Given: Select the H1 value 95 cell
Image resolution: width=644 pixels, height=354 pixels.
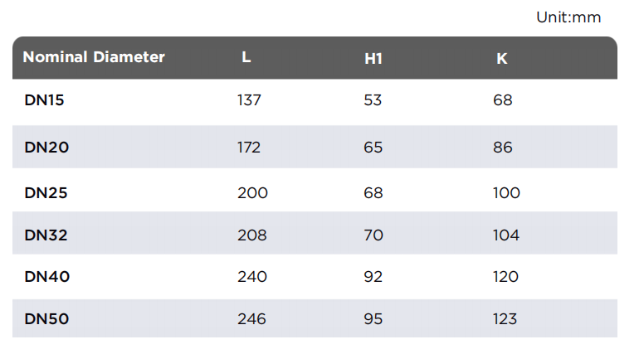Looking at the screenshot, I should click(373, 318).
